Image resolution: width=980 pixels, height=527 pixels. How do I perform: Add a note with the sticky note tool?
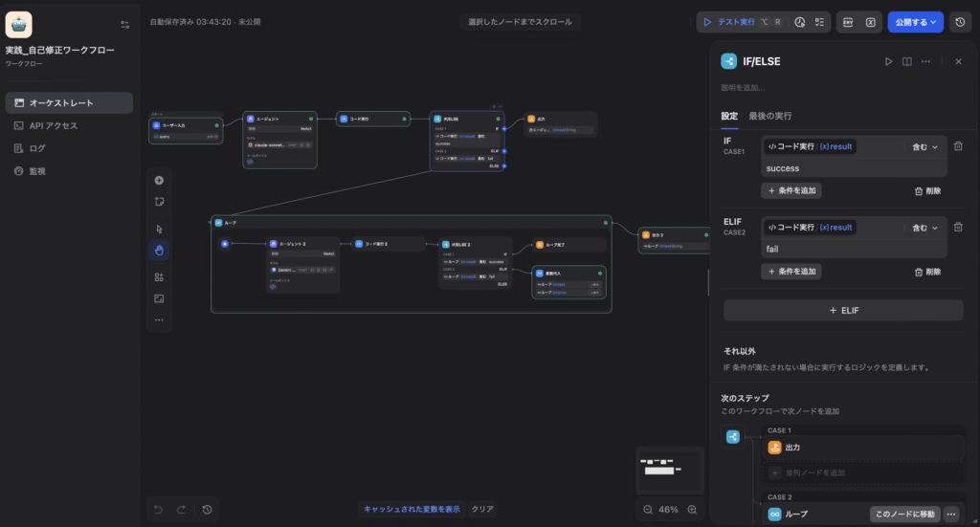(x=159, y=202)
